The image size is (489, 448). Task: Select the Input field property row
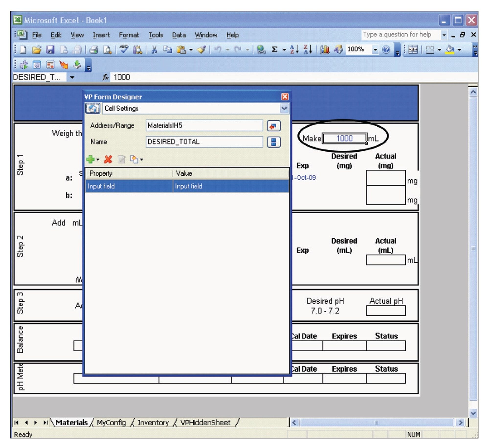(x=187, y=186)
